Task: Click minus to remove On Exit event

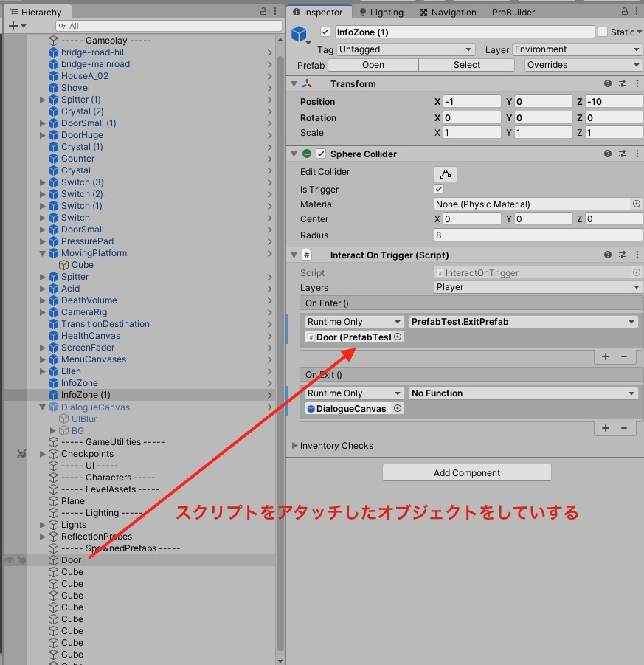Action: coord(624,428)
